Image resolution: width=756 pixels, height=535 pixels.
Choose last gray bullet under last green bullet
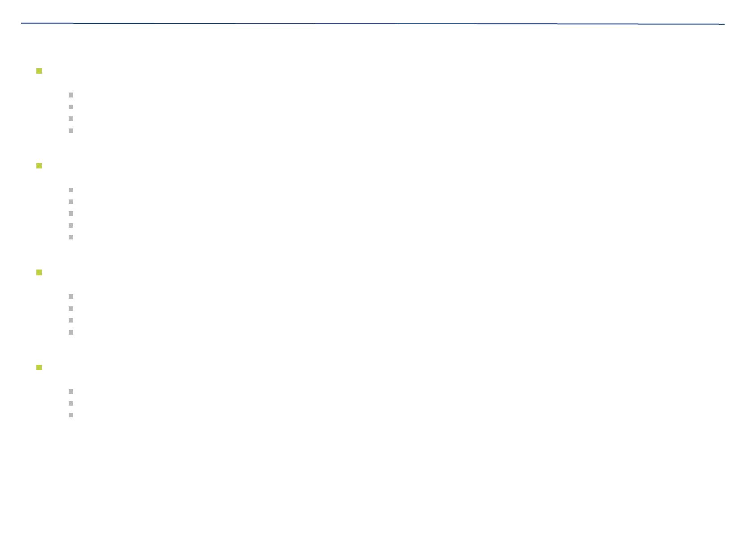(x=71, y=415)
